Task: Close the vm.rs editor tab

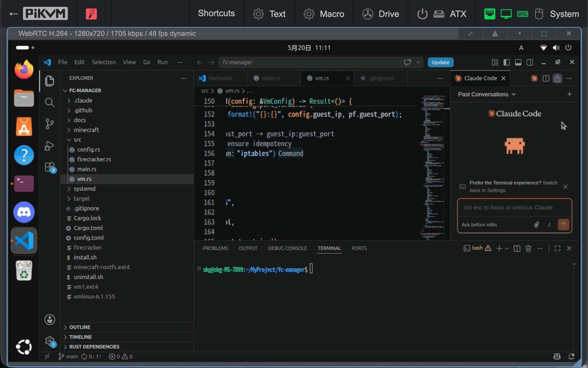Action: [348, 78]
